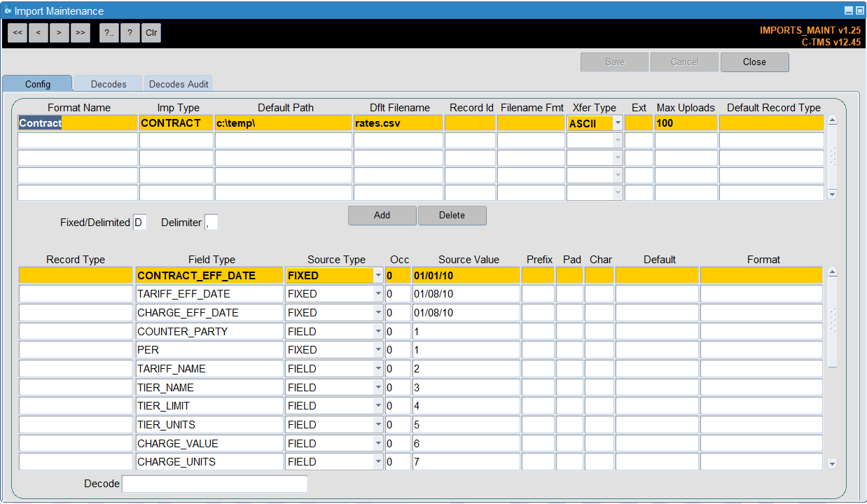Screen dimensions: 867x504
Task: Open the ASCII Xfer Type dropdown
Action: (617, 123)
